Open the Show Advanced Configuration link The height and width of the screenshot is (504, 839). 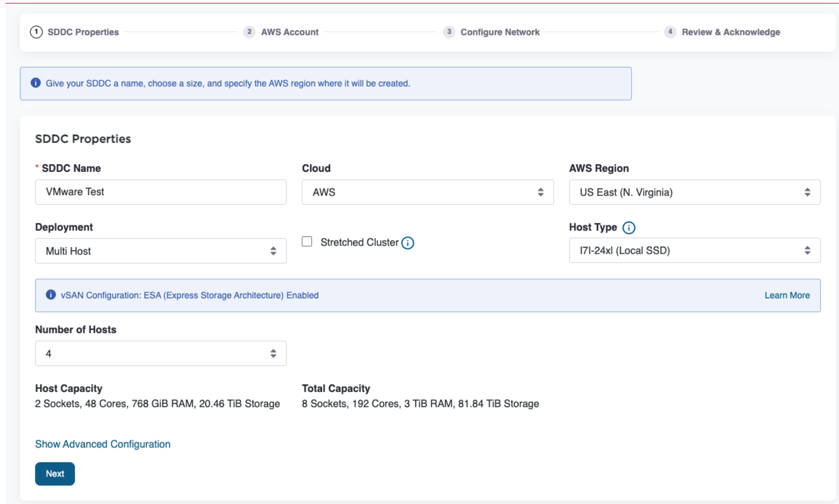pos(102,444)
